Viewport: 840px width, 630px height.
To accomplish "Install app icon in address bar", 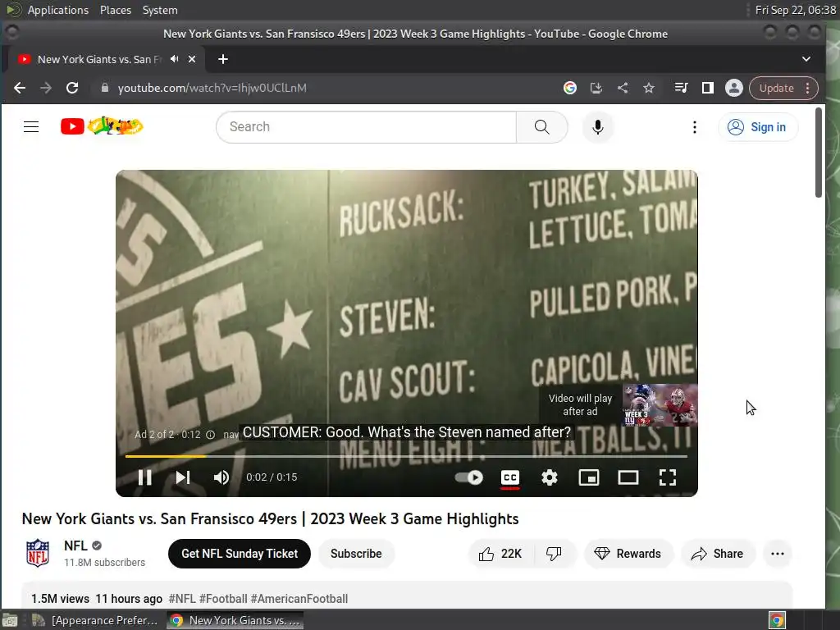I will pos(596,88).
